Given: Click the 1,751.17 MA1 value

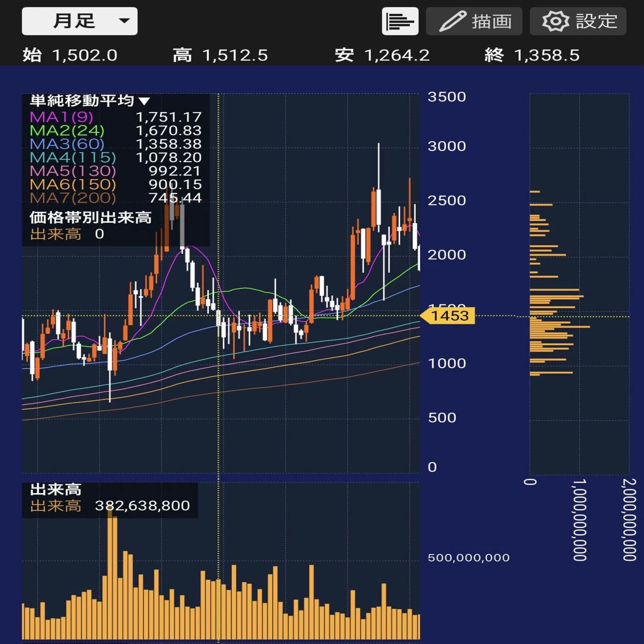Looking at the screenshot, I should click(169, 117).
